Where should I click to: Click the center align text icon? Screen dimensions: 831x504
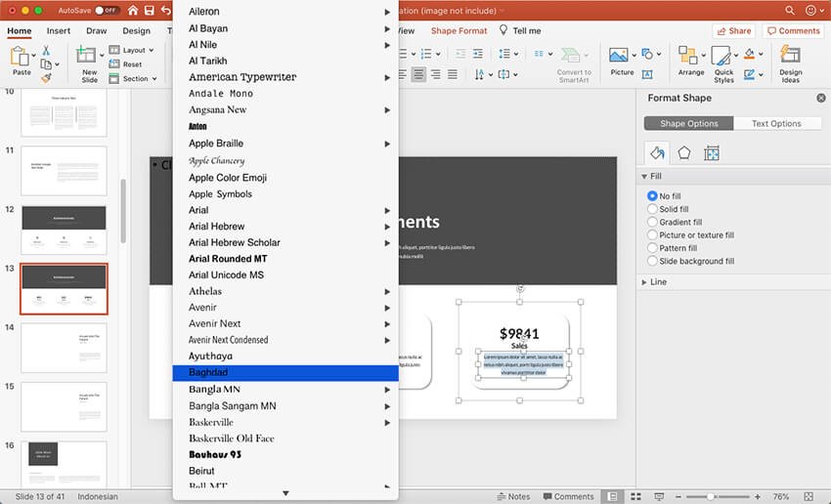[418, 74]
